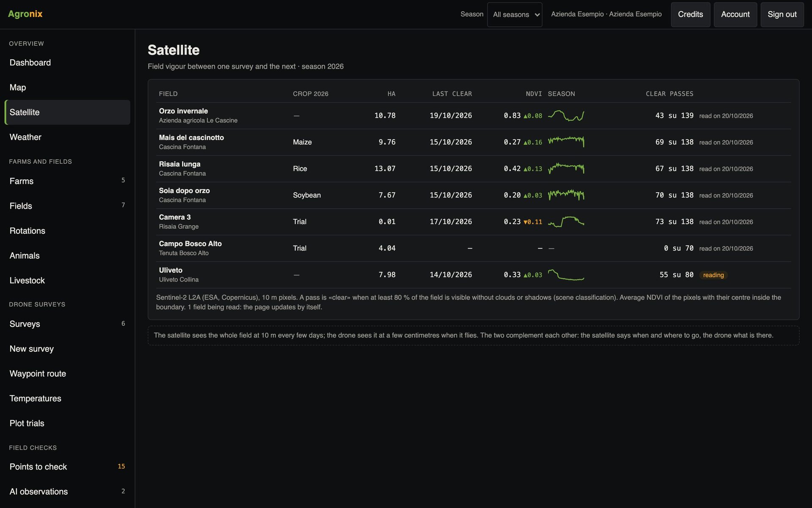Open AI observations in the sidebar

point(67,492)
